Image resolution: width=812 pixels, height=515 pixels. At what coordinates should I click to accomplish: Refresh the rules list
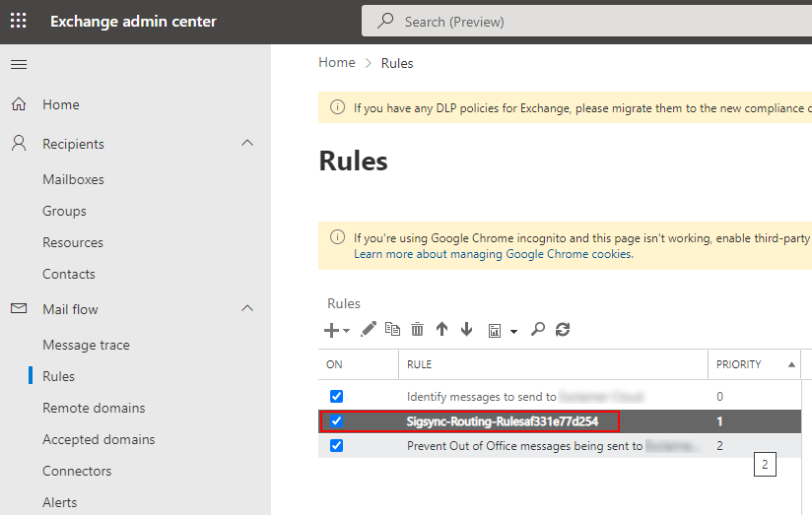[x=563, y=330]
